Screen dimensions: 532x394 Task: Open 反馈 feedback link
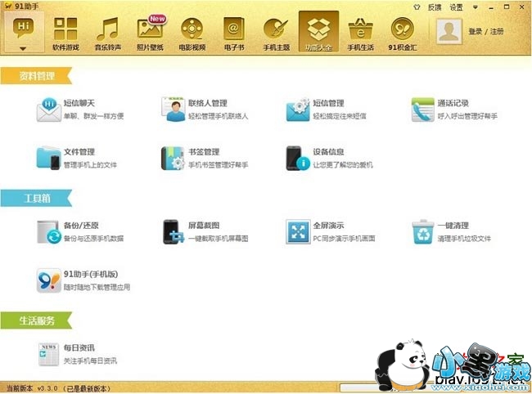(435, 7)
